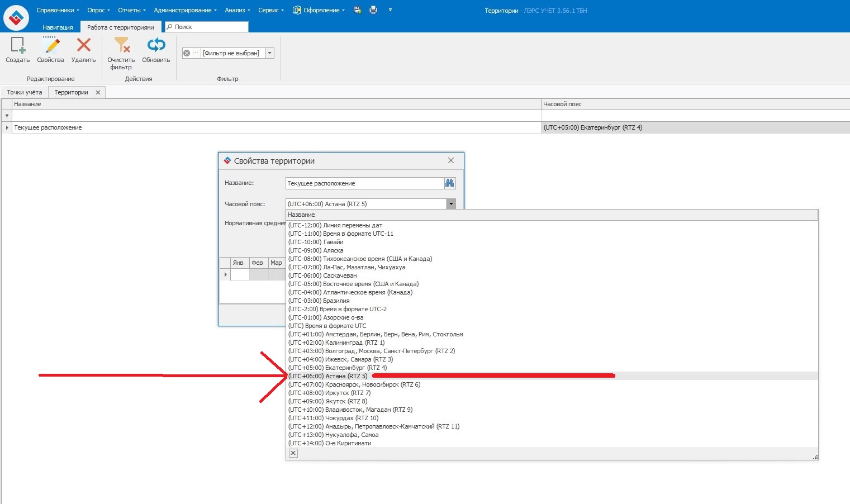Image resolution: width=850 pixels, height=504 pixels.
Task: Open Свойства (Properties) pencil icon
Action: [50, 45]
